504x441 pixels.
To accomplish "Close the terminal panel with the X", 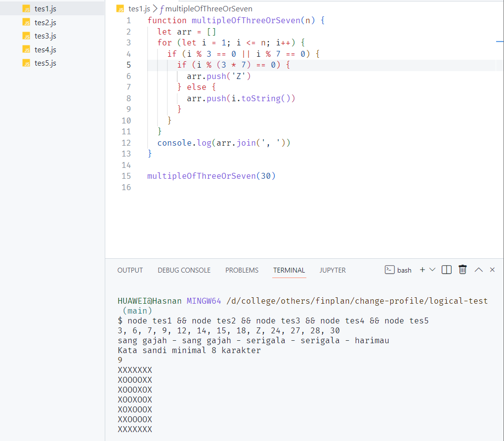I will click(492, 270).
